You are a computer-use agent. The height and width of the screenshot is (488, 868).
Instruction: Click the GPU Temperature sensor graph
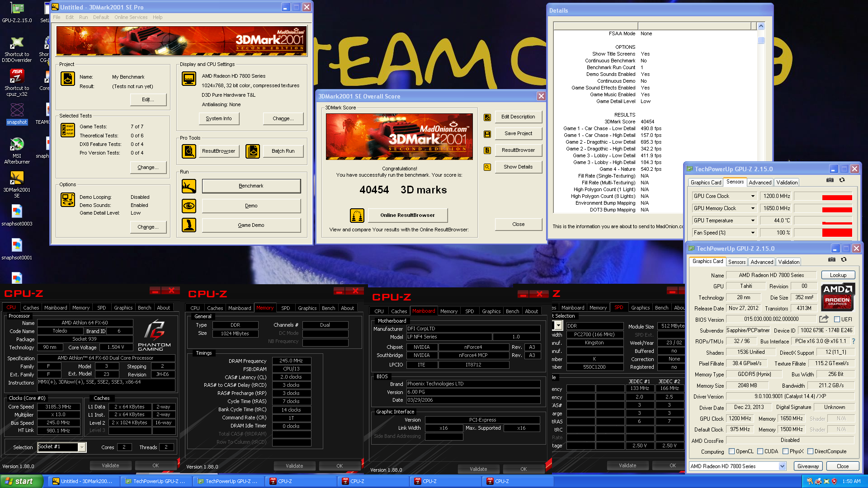click(823, 221)
